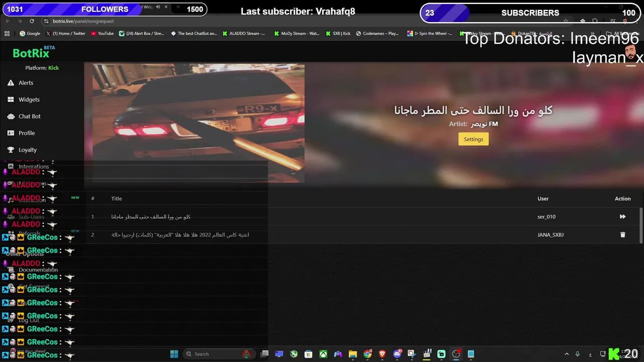Open Google Chrome from the taskbar
The image size is (644, 362).
[368, 354]
